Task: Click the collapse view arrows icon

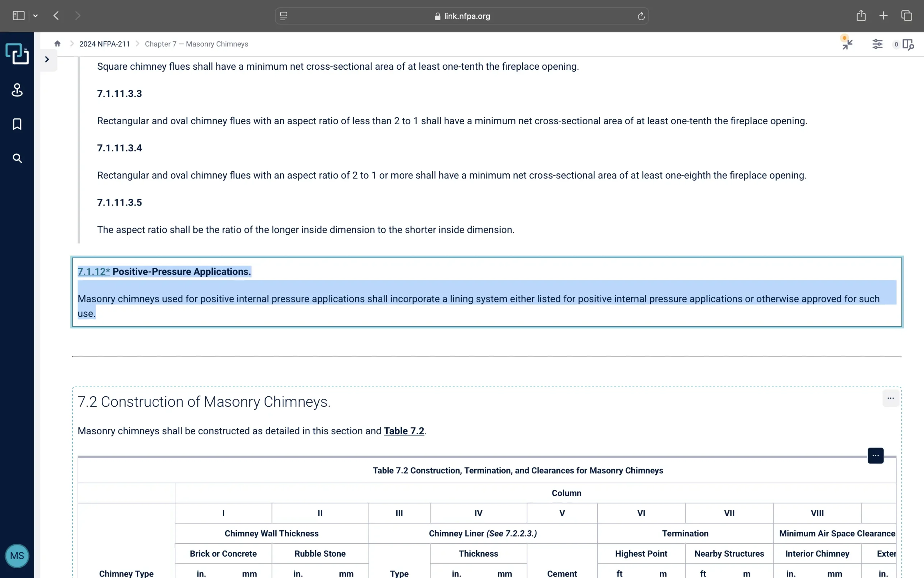Action: click(x=847, y=44)
